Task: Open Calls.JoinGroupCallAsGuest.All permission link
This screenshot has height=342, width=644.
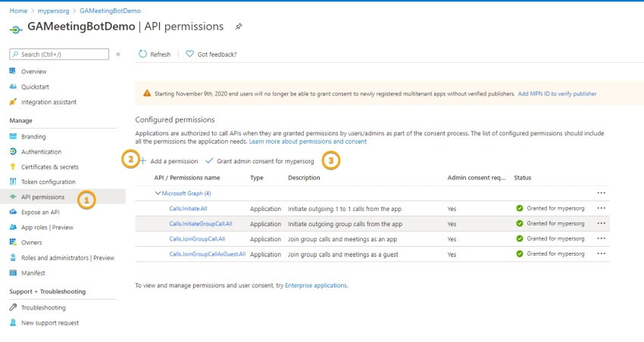Action: pos(207,253)
